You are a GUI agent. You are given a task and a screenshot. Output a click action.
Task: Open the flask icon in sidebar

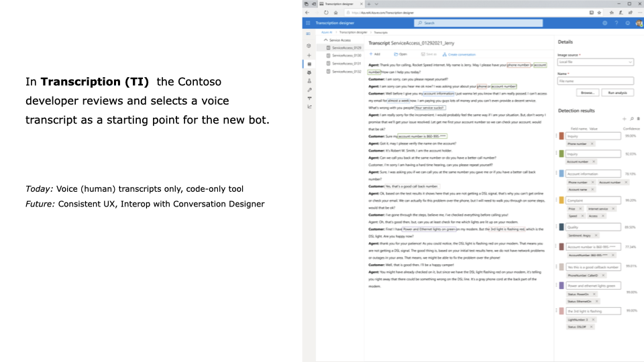[309, 81]
